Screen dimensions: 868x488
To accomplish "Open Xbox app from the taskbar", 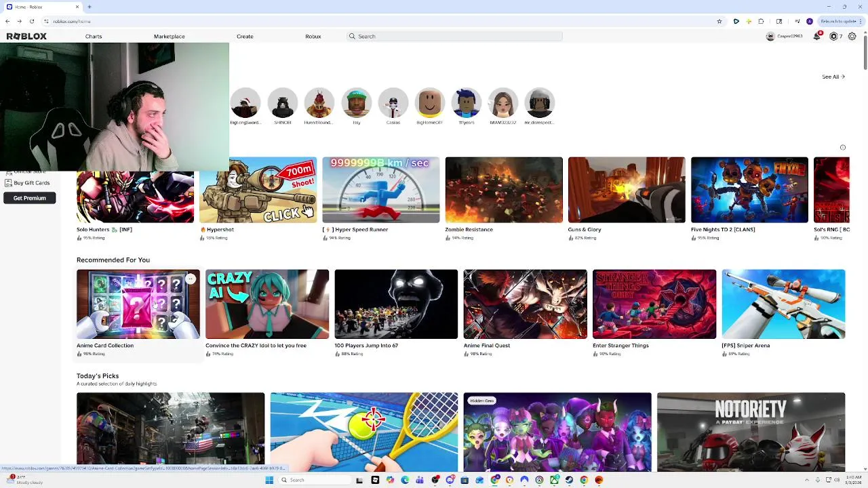I will pos(554,480).
